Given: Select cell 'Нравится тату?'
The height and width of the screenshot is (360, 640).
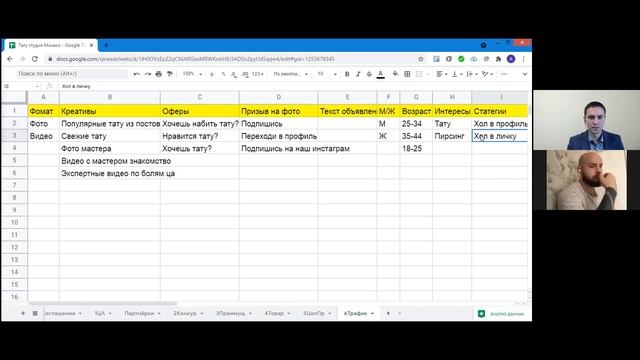Looking at the screenshot, I should click(200, 136).
